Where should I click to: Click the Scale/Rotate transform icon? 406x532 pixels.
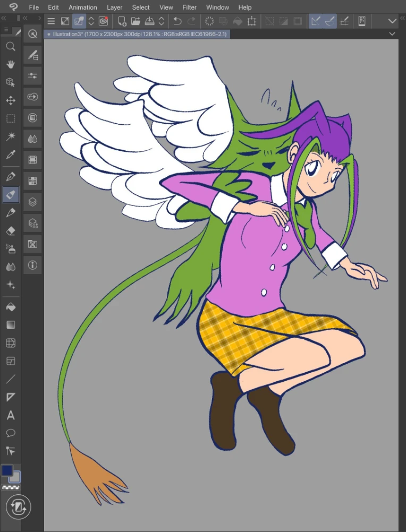coord(251,21)
